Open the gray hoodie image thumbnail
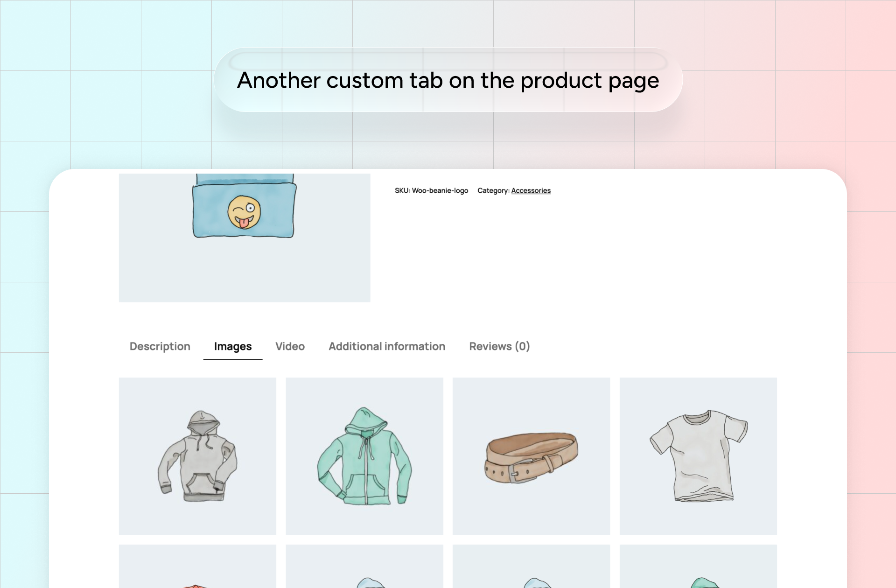This screenshot has width=896, height=588. 197,456
